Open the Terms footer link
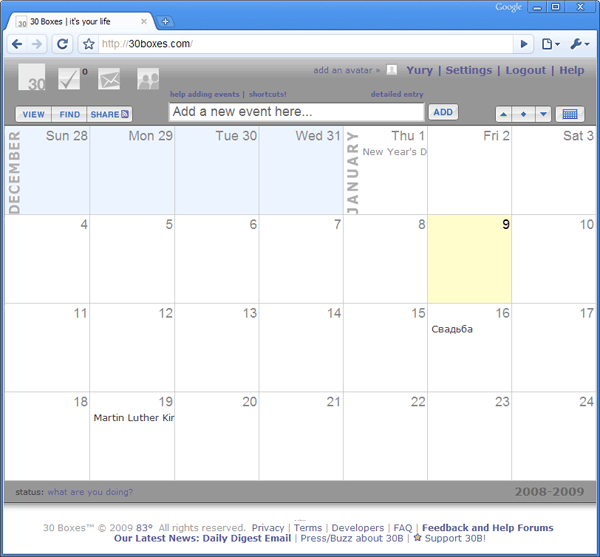Viewport: 600px width, 557px height. point(308,528)
